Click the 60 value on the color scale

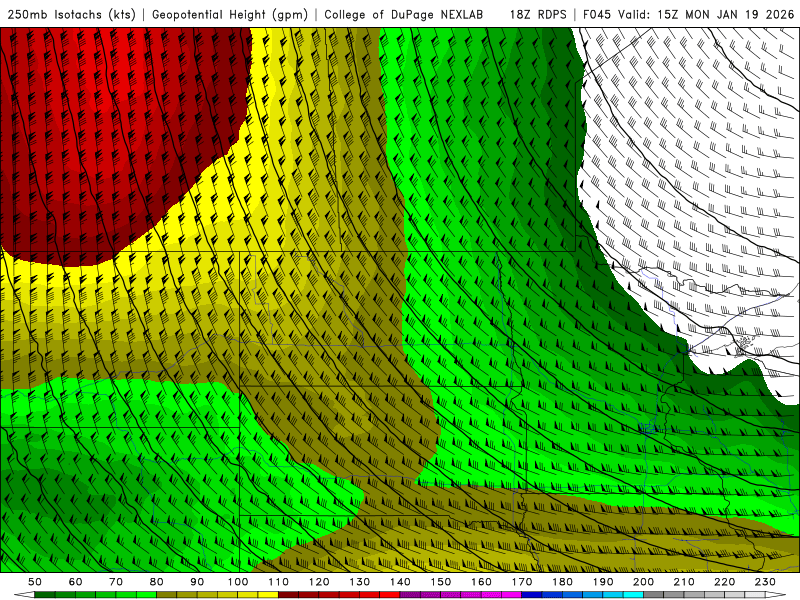click(76, 582)
